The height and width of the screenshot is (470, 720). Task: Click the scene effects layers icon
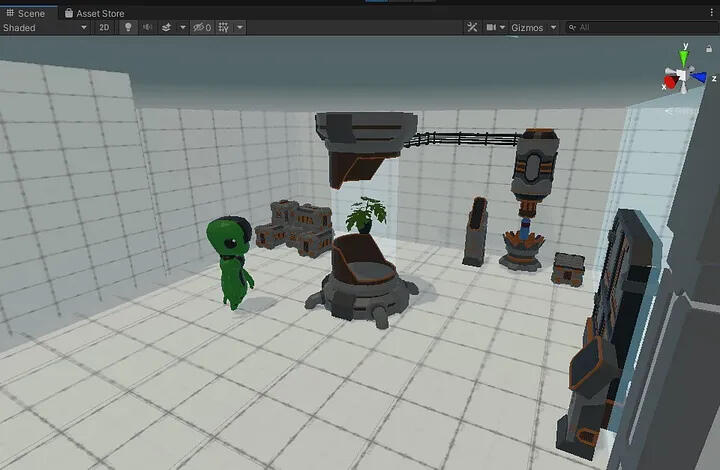167,28
